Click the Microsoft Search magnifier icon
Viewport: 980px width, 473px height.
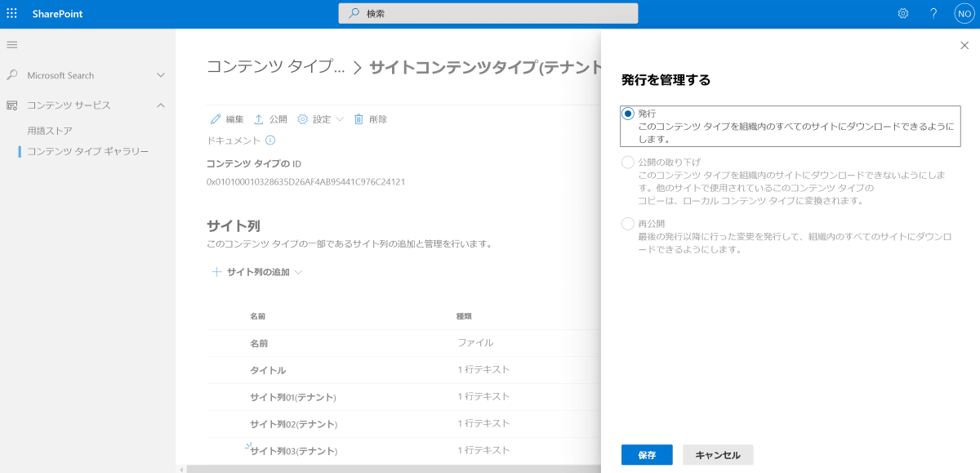coord(12,75)
